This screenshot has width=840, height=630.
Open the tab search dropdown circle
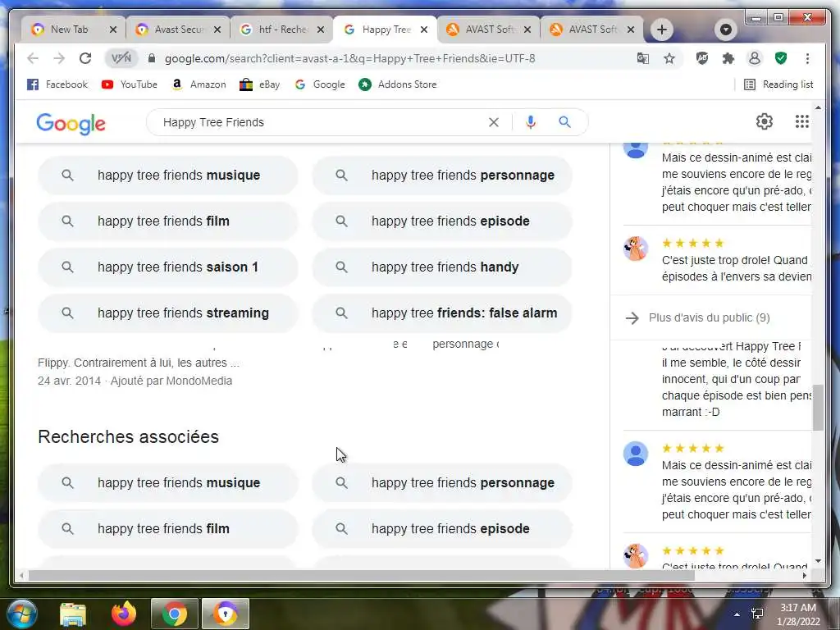click(726, 30)
